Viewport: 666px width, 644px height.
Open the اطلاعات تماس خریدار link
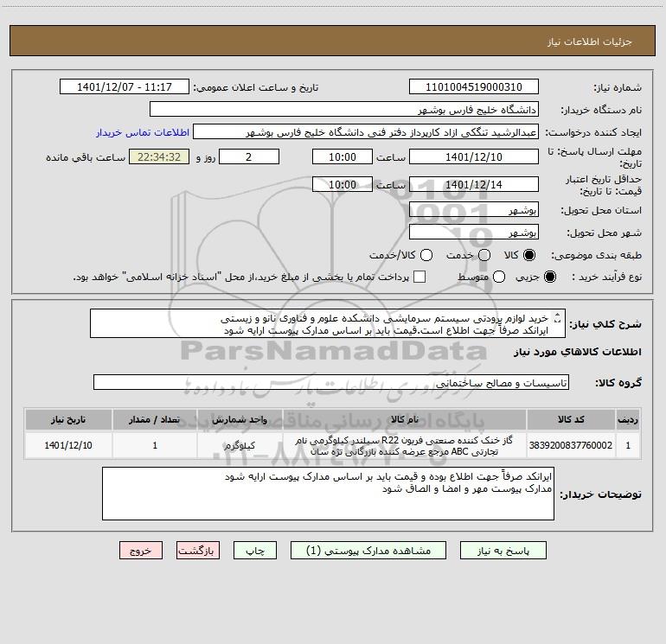(x=143, y=132)
